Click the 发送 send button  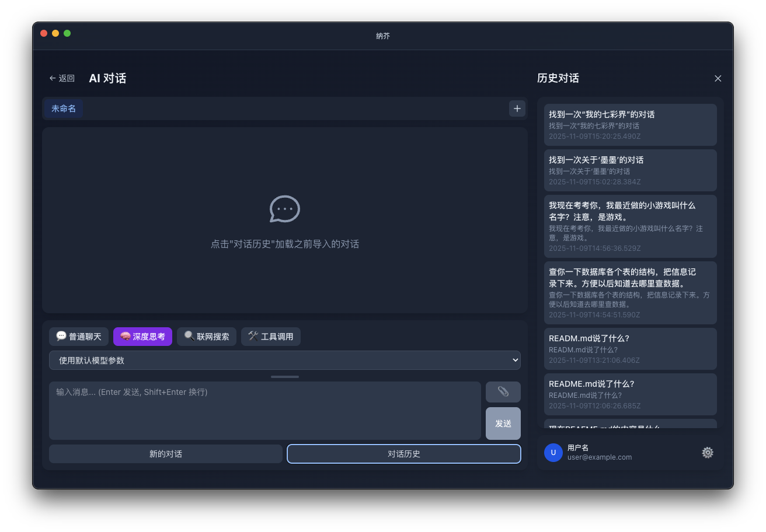503,423
